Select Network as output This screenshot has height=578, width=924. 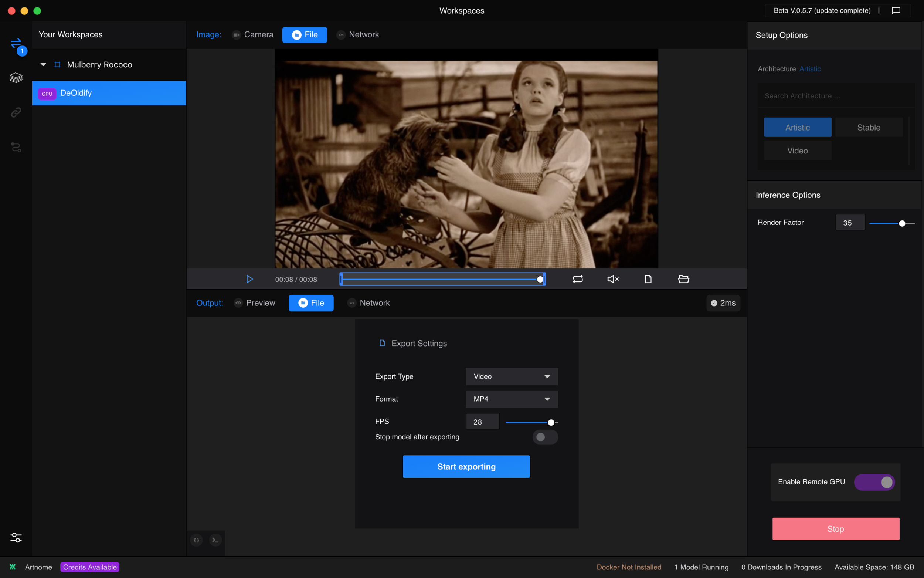[368, 303]
